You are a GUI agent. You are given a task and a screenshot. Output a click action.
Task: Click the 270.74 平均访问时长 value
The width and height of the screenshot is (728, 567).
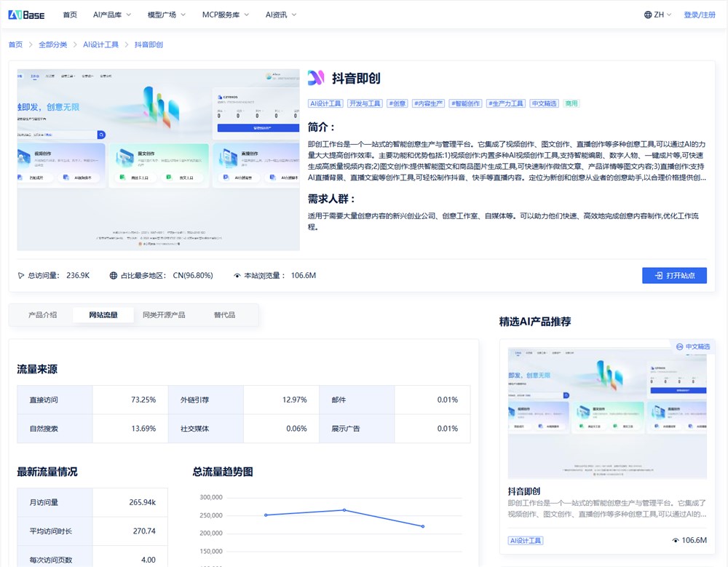[x=144, y=531]
